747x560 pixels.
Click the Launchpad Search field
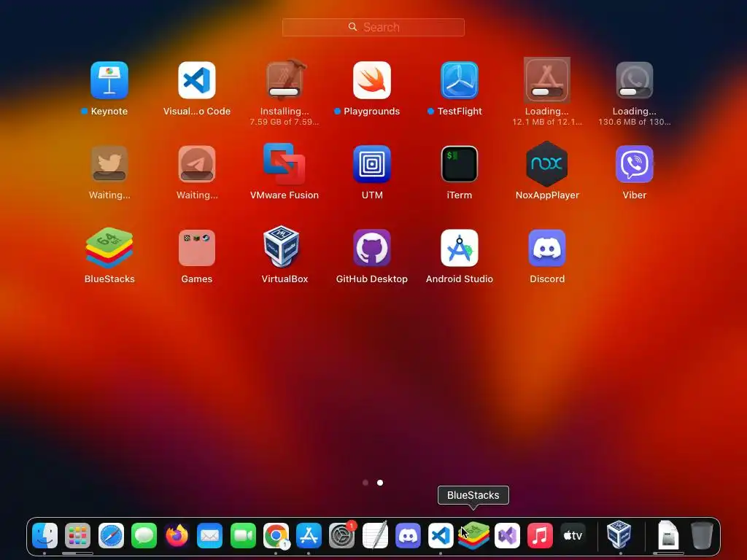coord(373,27)
